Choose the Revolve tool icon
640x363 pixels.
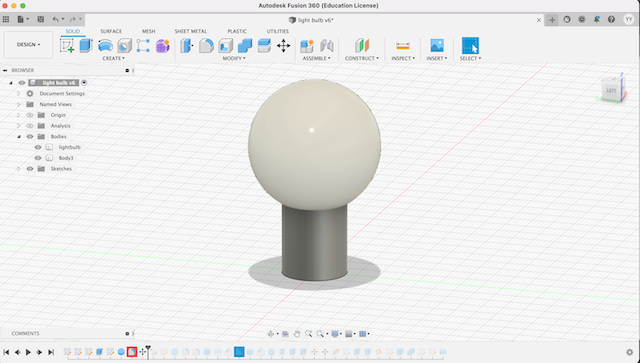105,45
